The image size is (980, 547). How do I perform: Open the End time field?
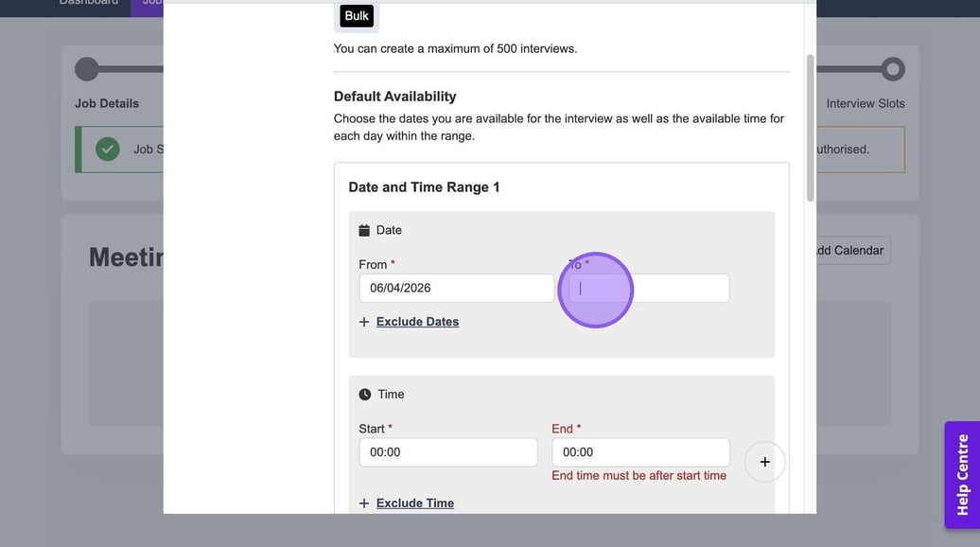click(640, 452)
